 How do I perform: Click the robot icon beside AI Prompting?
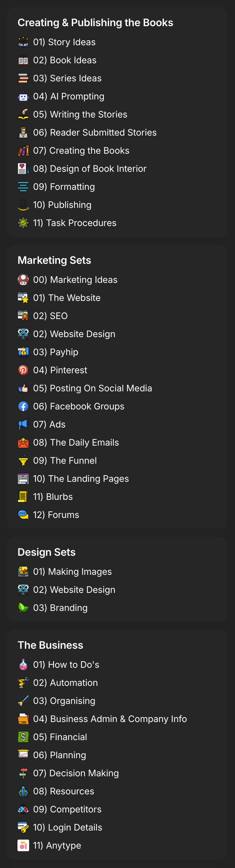click(x=23, y=96)
